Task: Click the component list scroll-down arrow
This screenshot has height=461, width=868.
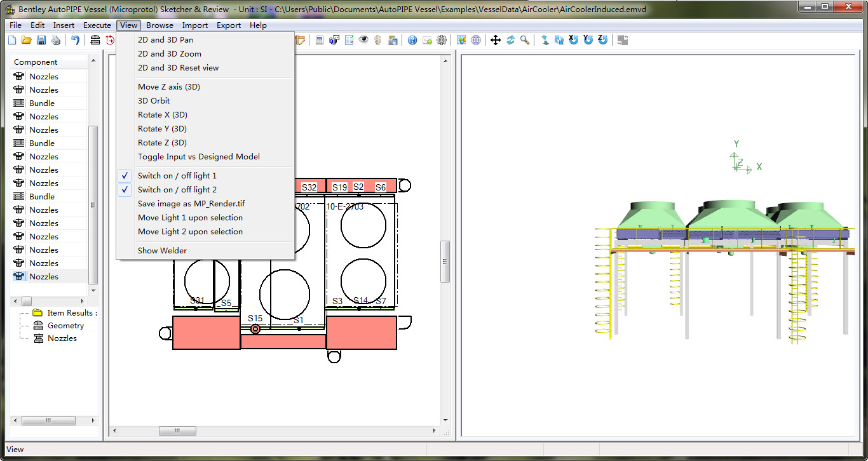Action: click(x=93, y=290)
